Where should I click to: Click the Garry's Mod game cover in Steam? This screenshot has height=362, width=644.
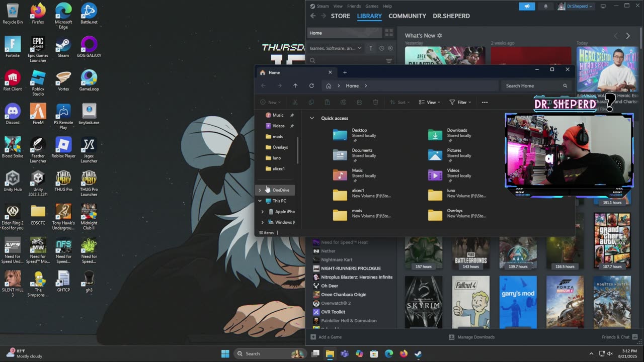pyautogui.click(x=518, y=302)
